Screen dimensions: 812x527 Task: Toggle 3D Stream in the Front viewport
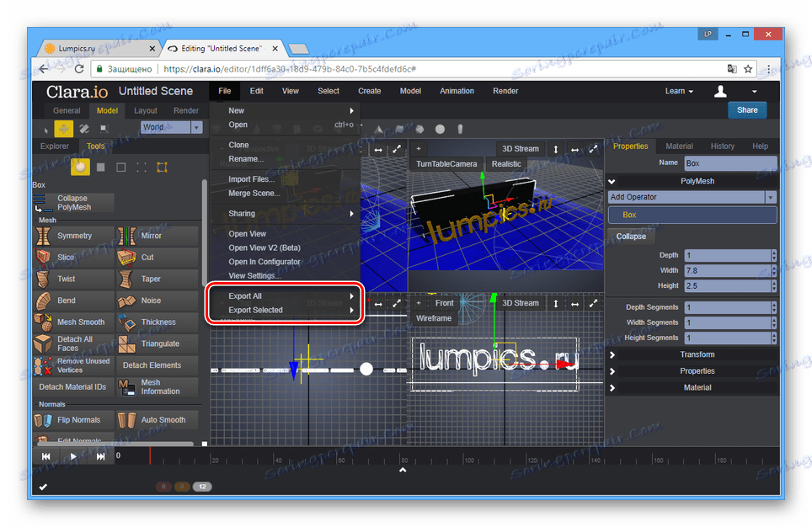(520, 303)
